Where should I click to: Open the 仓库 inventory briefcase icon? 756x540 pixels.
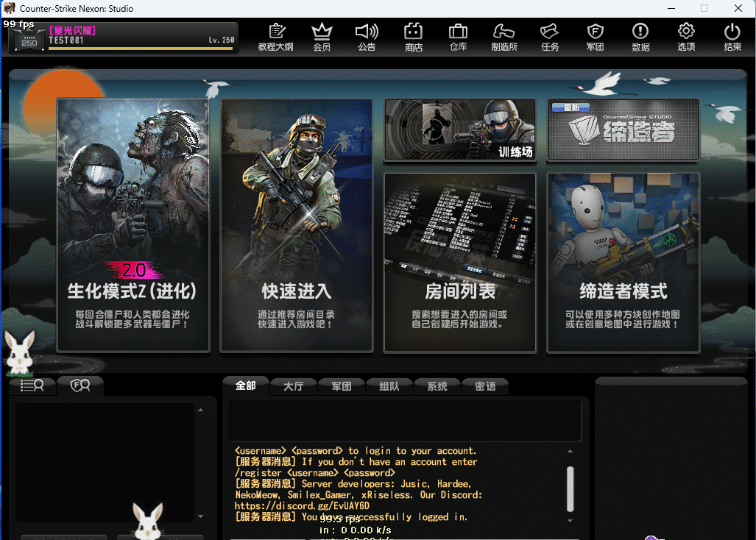tap(458, 37)
